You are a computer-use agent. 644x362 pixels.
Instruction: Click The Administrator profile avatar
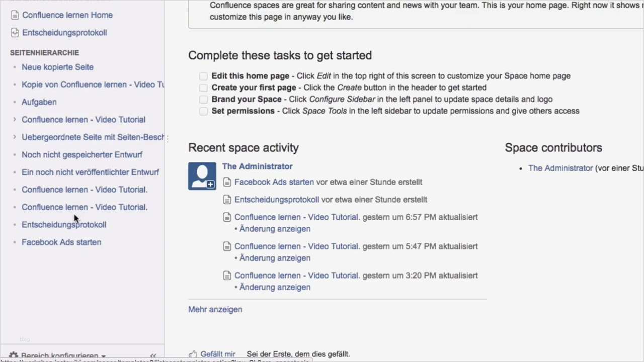pyautogui.click(x=202, y=176)
